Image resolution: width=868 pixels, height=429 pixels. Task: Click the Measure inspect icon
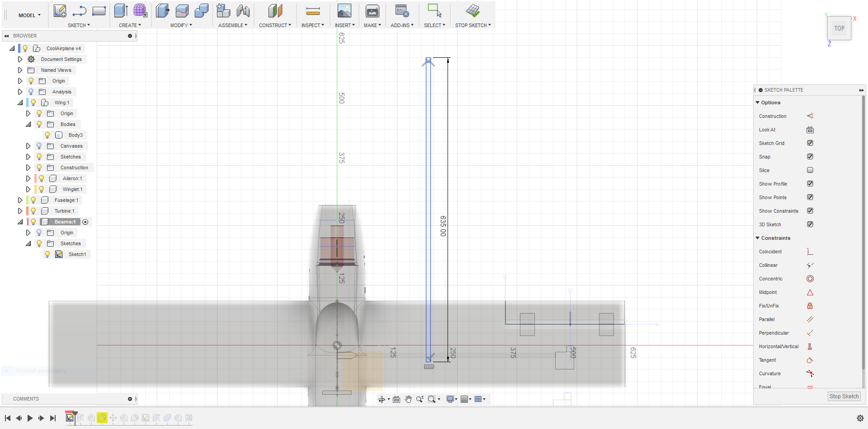313,11
